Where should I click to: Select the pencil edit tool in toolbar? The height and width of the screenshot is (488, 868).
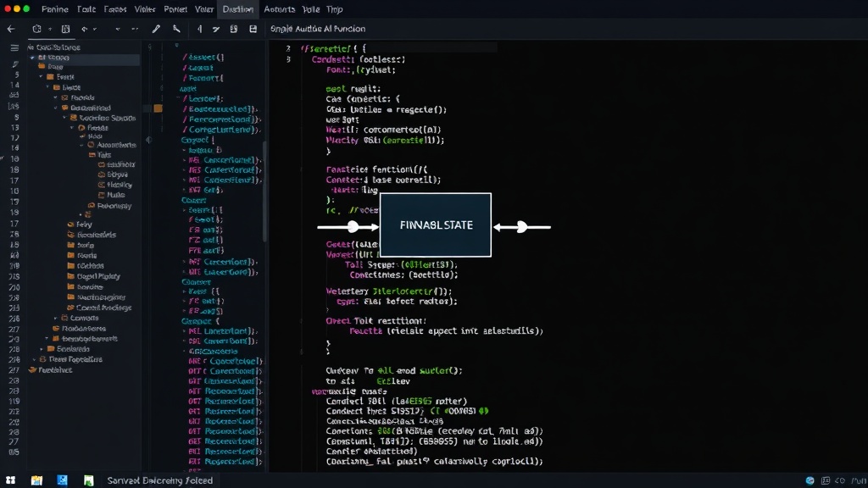click(156, 29)
